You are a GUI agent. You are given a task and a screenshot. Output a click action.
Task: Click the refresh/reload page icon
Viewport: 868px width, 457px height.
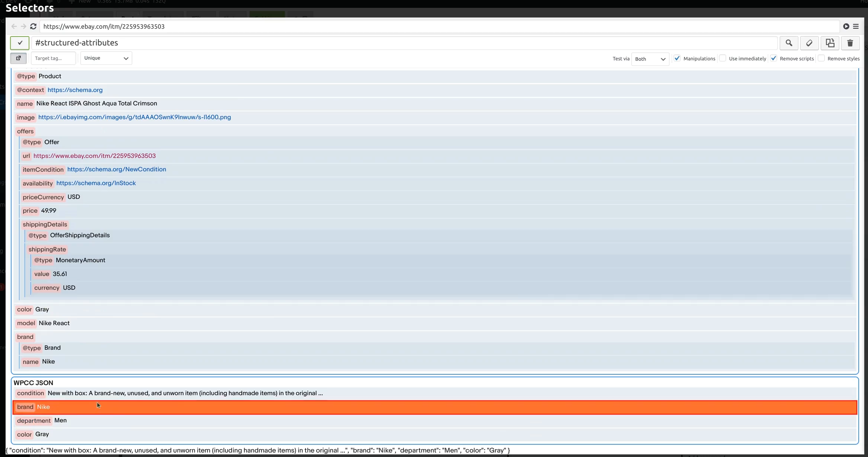tap(33, 26)
